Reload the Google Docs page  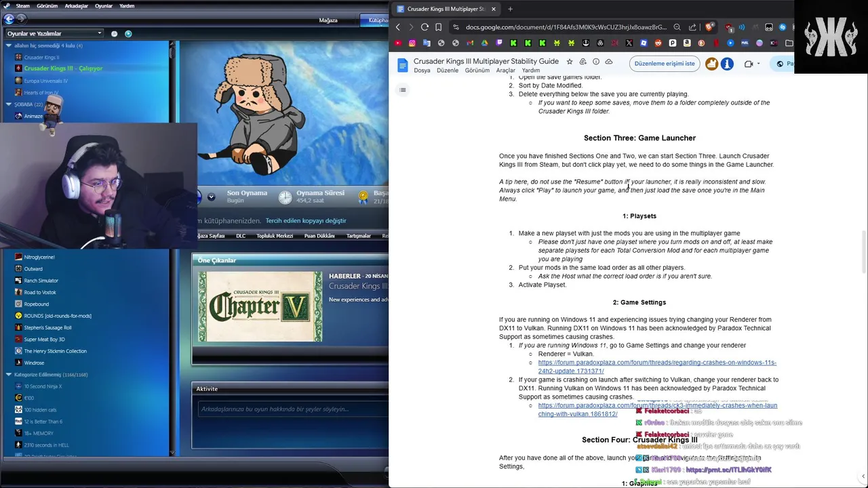[425, 27]
